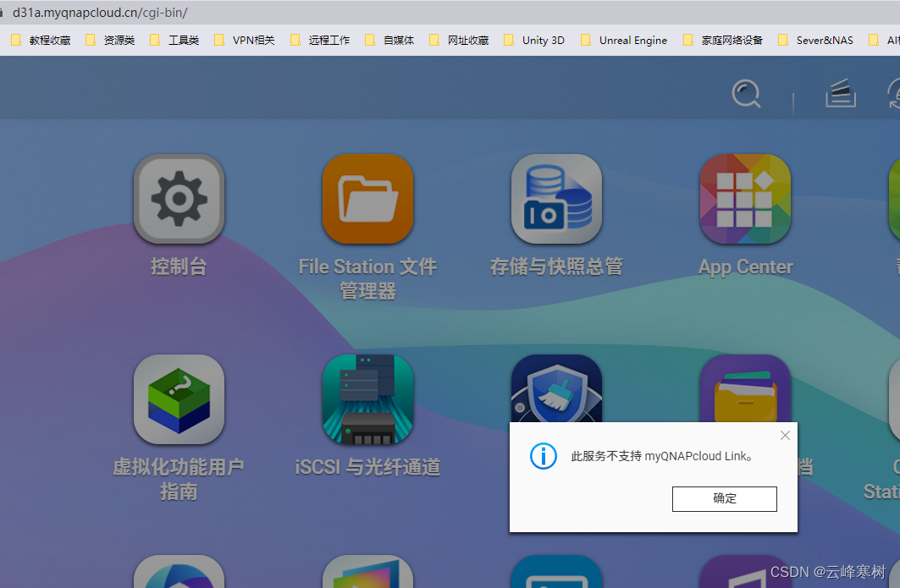
Task: Click the browser address bar URL
Action: [100, 12]
